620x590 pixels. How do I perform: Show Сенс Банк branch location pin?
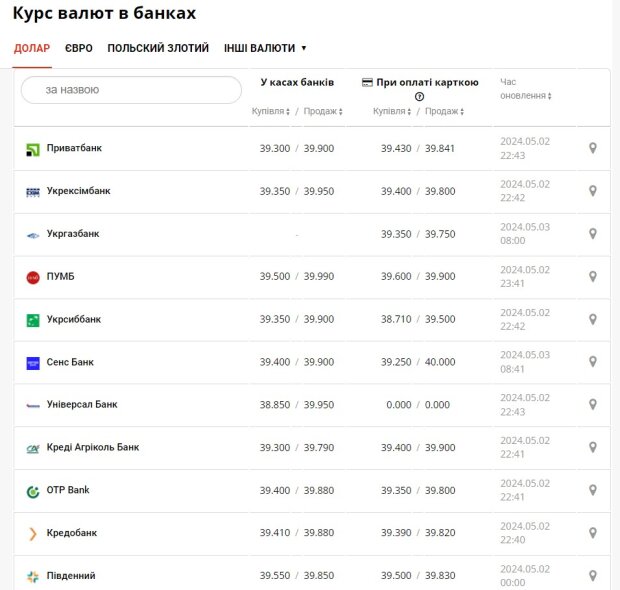592,363
